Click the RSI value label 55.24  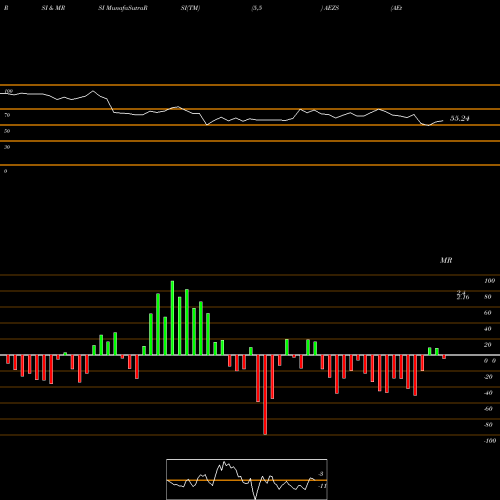[x=460, y=118]
